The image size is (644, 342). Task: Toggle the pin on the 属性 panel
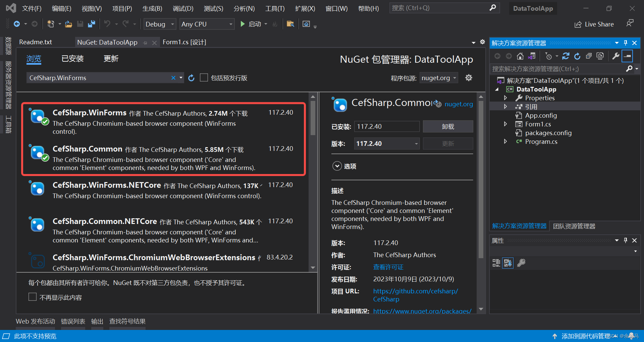[625, 240]
